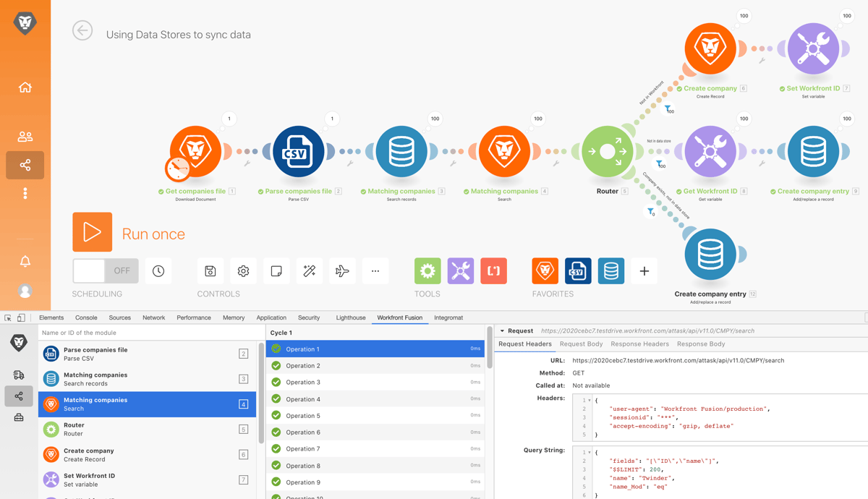The height and width of the screenshot is (499, 868).
Task: Select the data store icon under Favorites
Action: click(x=611, y=270)
